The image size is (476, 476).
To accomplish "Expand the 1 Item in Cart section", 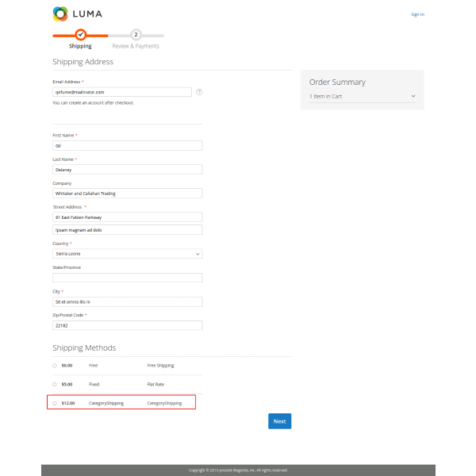I will coord(362,96).
